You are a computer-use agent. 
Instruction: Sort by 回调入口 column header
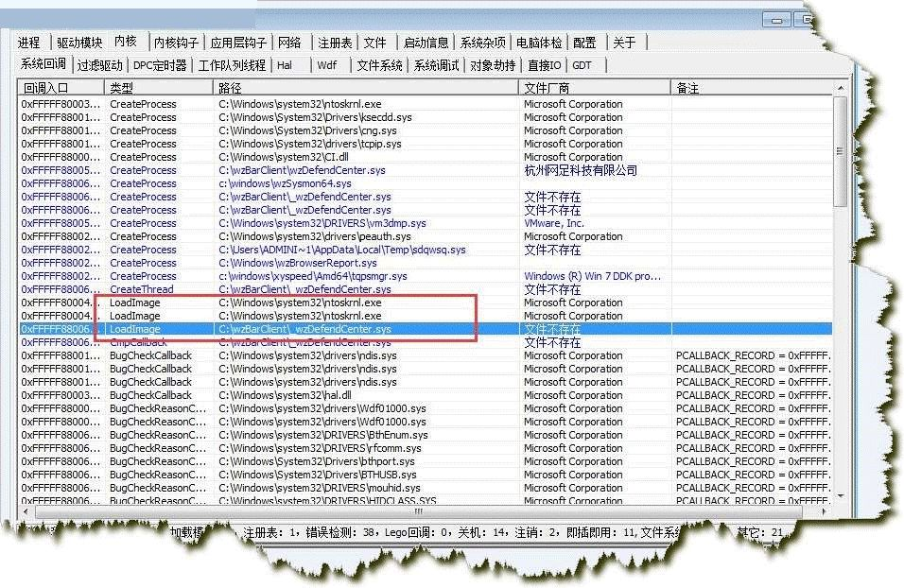[x=61, y=88]
